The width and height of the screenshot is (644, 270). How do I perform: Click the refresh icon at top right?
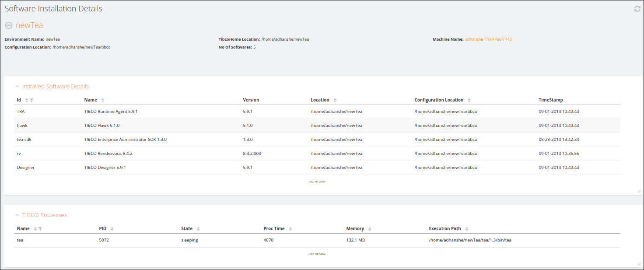tap(637, 9)
